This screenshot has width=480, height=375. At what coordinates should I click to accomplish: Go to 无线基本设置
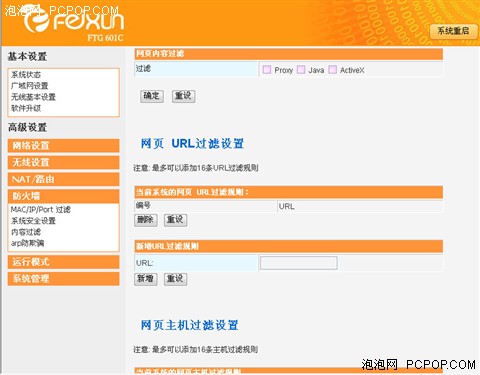point(33,97)
